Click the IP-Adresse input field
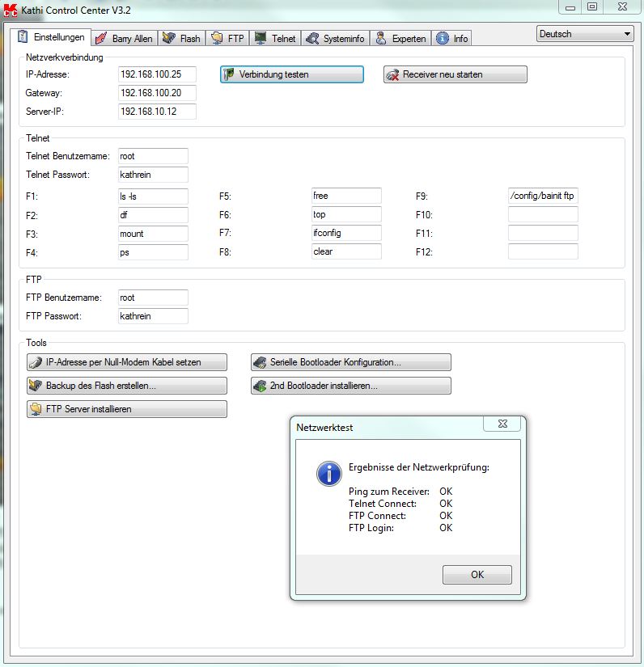The height and width of the screenshot is (667, 644). (x=157, y=74)
